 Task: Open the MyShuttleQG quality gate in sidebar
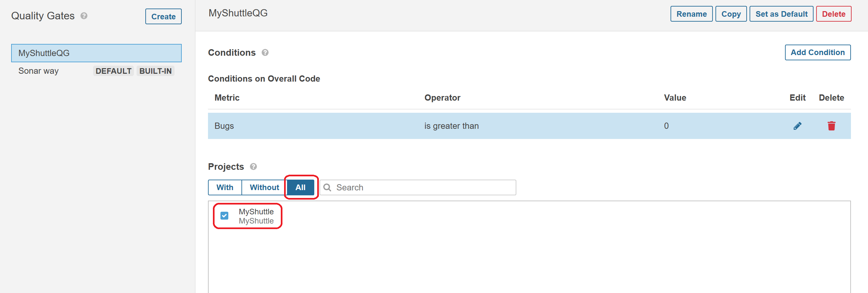tap(96, 53)
